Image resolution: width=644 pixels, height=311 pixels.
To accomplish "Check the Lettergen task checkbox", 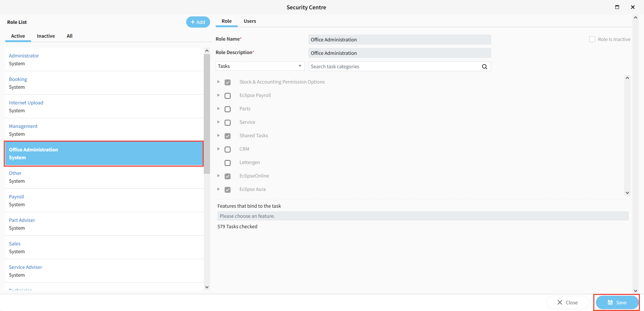I will click(228, 163).
